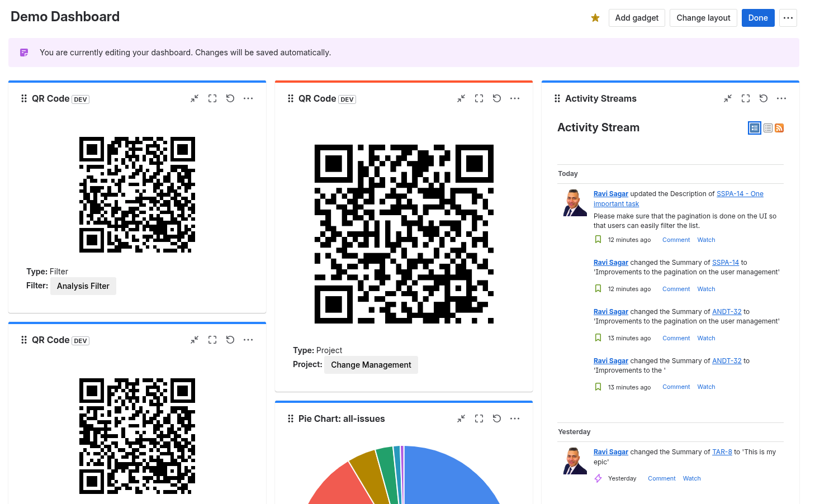
Task: Watch the Description update entry
Action: coord(707,240)
